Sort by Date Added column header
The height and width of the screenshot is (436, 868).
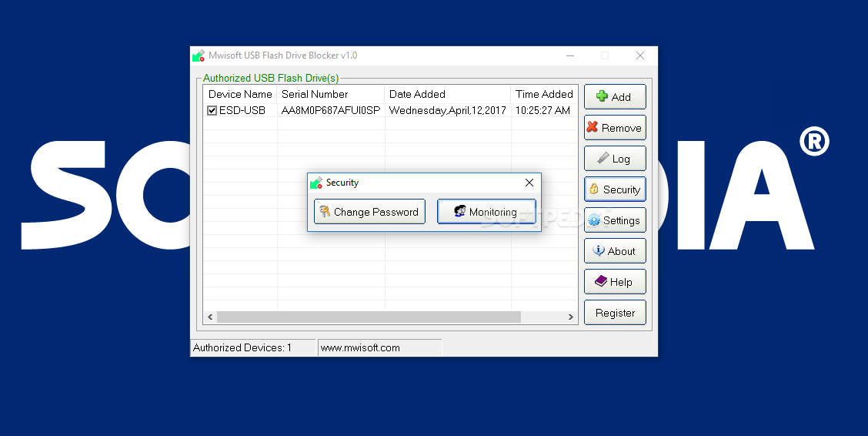(447, 94)
